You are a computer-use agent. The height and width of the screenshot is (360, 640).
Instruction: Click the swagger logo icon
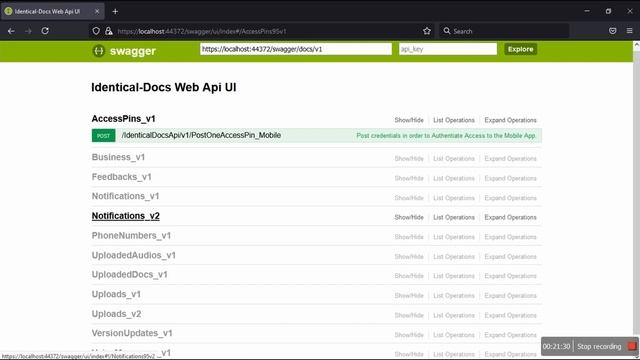click(x=98, y=51)
